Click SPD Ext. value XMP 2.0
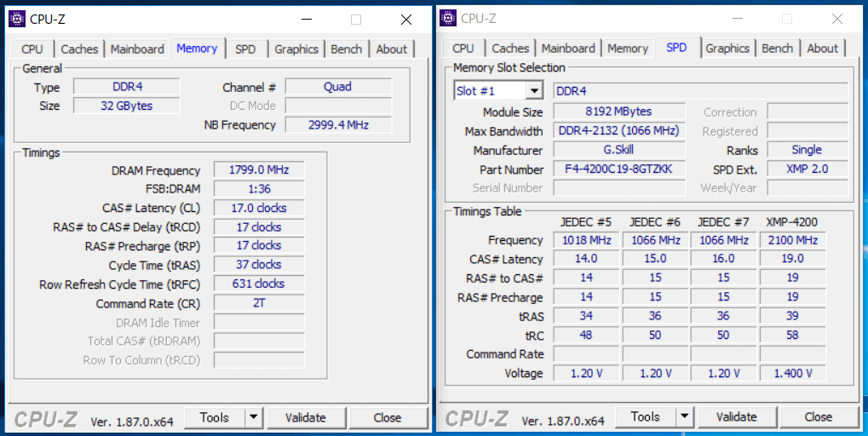Viewport: 868px width, 436px height. 808,169
